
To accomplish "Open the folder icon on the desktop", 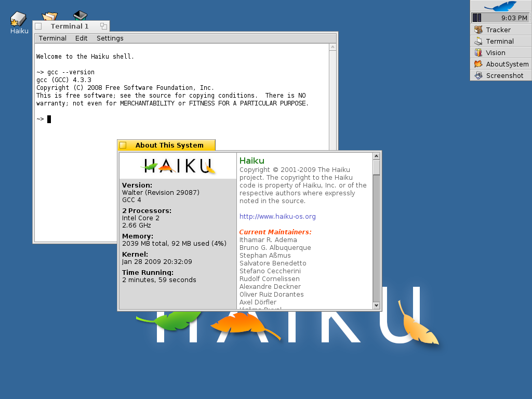I will click(49, 16).
